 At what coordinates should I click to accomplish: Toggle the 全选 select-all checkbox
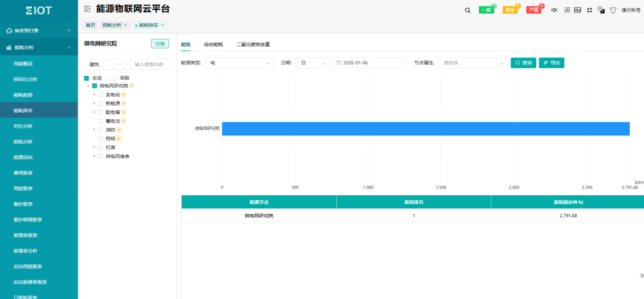click(86, 78)
